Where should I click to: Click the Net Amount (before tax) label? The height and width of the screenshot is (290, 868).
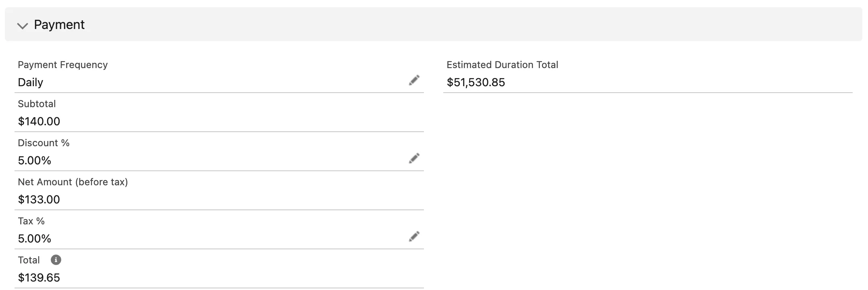[x=73, y=182]
